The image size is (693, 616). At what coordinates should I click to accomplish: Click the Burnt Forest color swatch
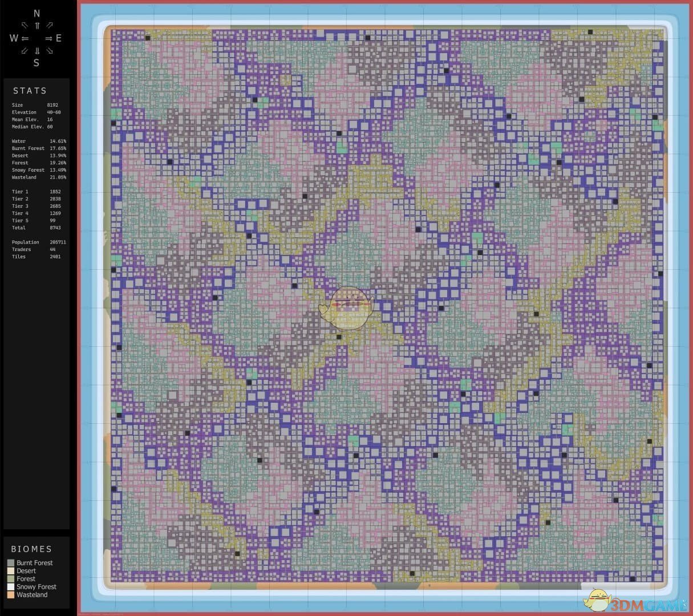pyautogui.click(x=10, y=563)
